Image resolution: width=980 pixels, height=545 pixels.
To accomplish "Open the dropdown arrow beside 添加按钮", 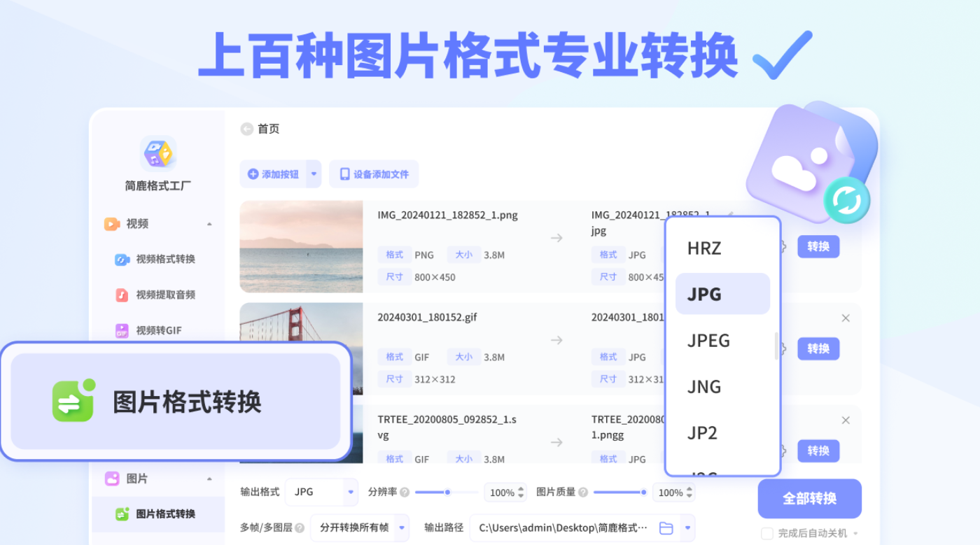I will pos(314,174).
